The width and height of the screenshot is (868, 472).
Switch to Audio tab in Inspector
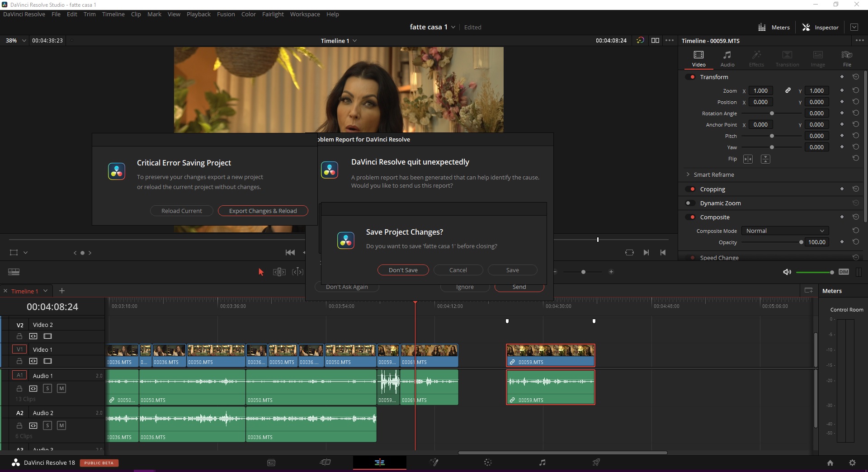[727, 59]
